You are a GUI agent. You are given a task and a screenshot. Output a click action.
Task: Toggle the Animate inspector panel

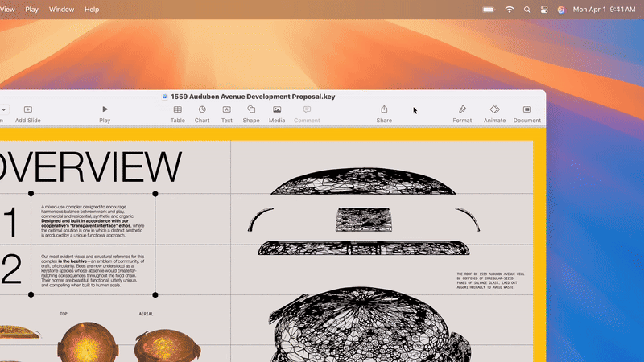click(494, 109)
